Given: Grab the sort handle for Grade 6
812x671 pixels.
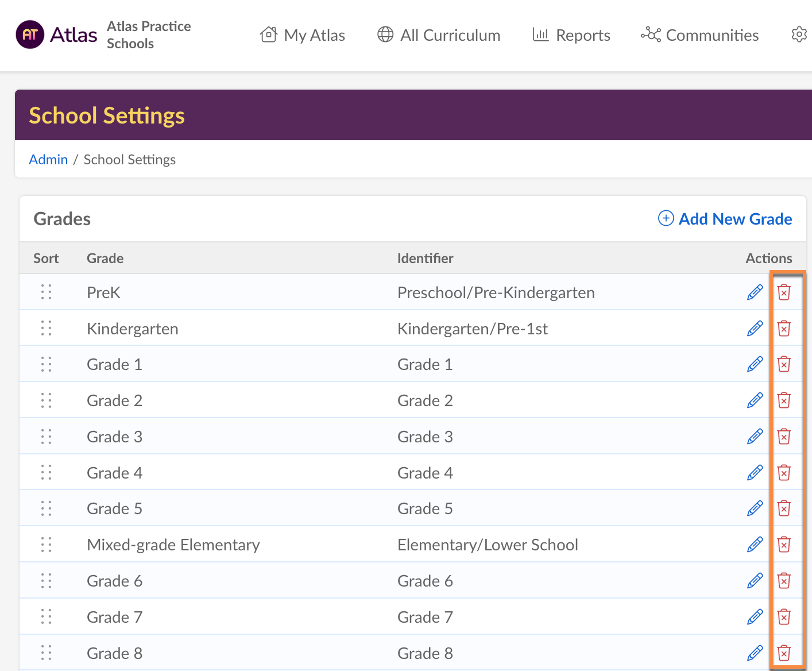Looking at the screenshot, I should point(47,581).
